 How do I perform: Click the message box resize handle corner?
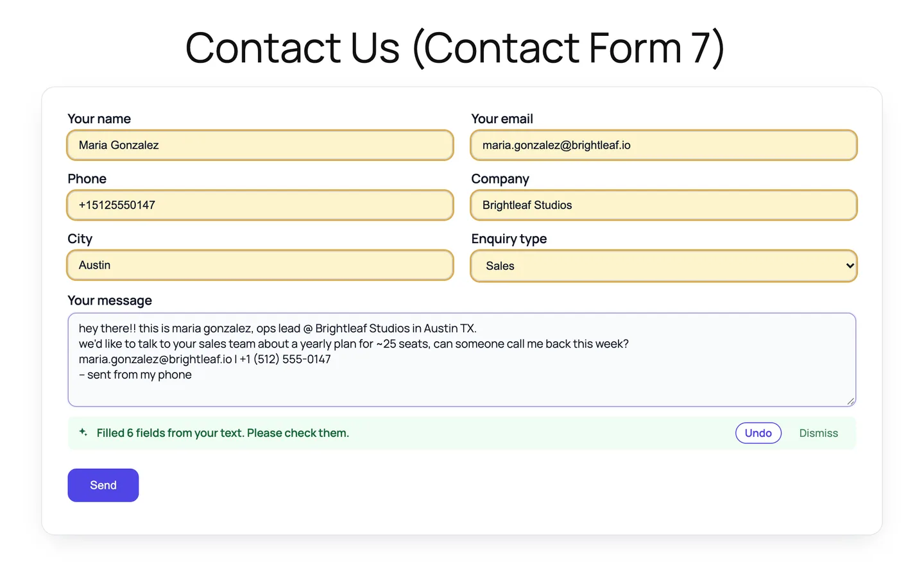pos(850,401)
